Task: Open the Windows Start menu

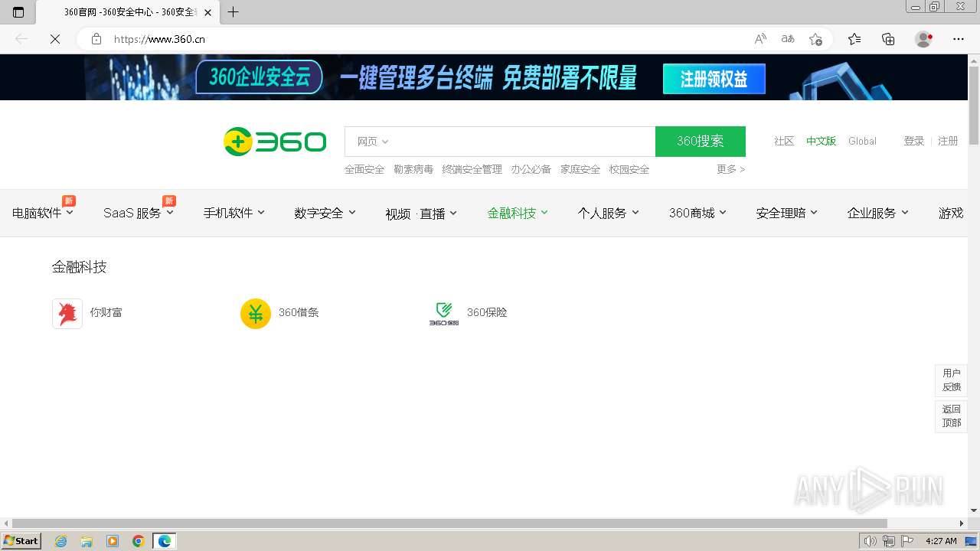Action: point(21,541)
